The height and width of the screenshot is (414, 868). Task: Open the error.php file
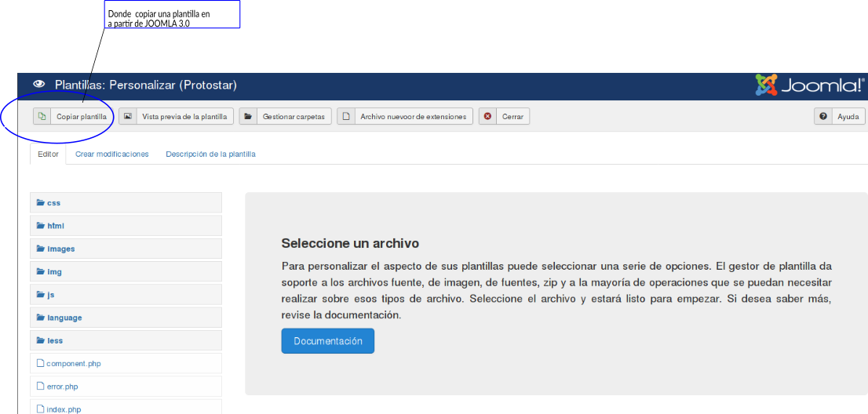point(126,387)
